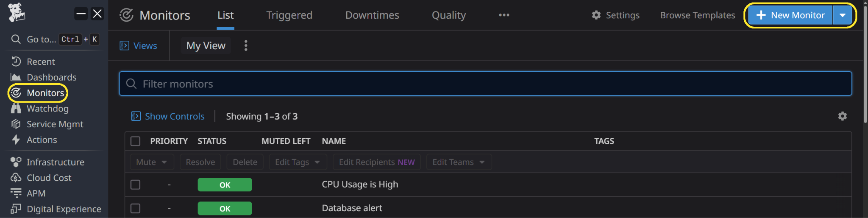Click the Show Controls panel icon
Screen dimensions: 868x218
tap(136, 116)
